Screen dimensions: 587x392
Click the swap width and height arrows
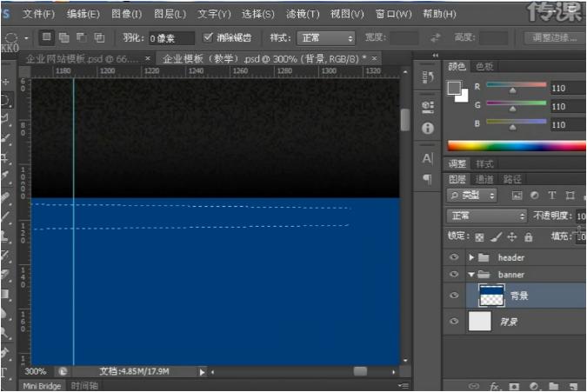436,37
